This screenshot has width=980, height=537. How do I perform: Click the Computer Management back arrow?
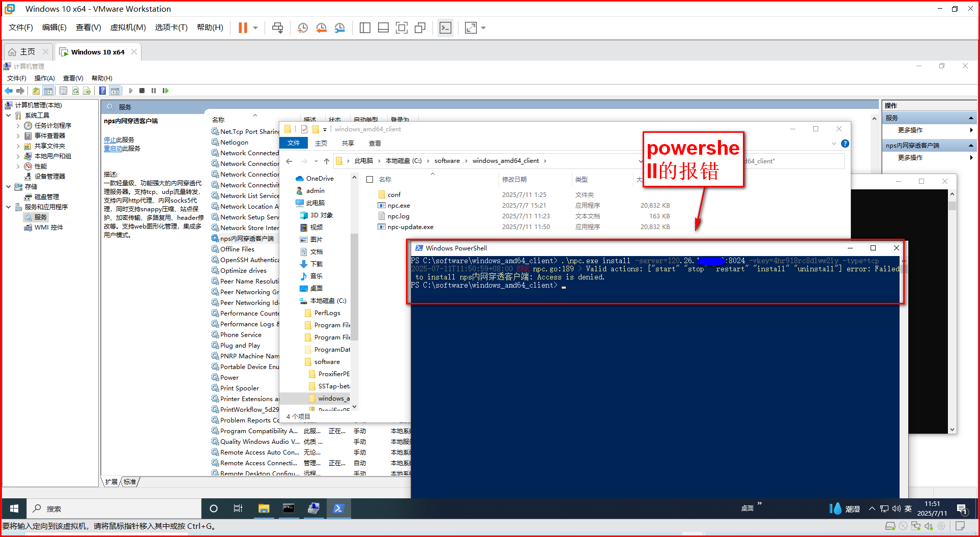click(9, 91)
